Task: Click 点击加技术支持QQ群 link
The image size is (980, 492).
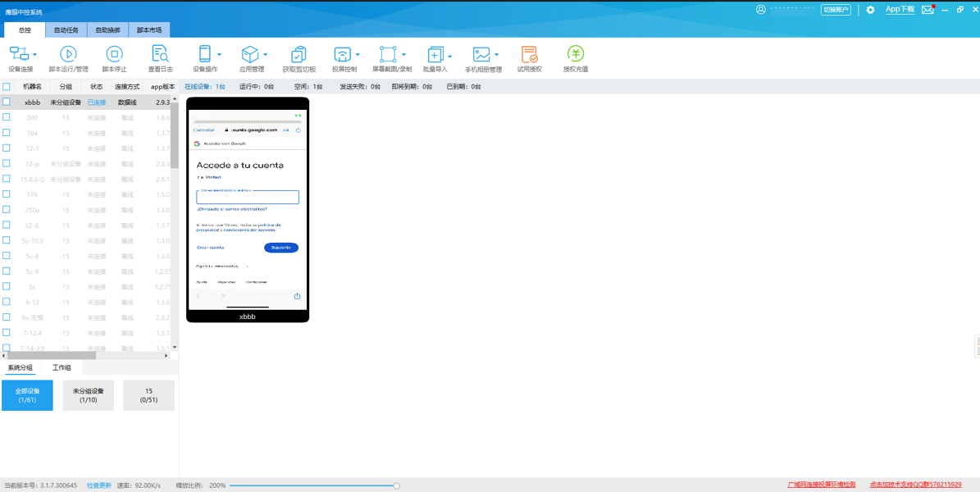Action: pos(916,485)
